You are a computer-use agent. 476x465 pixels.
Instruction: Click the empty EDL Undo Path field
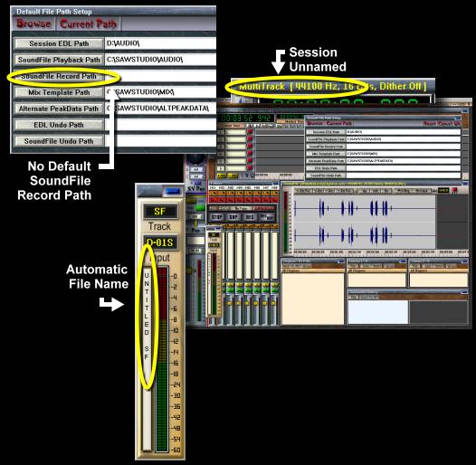click(160, 125)
